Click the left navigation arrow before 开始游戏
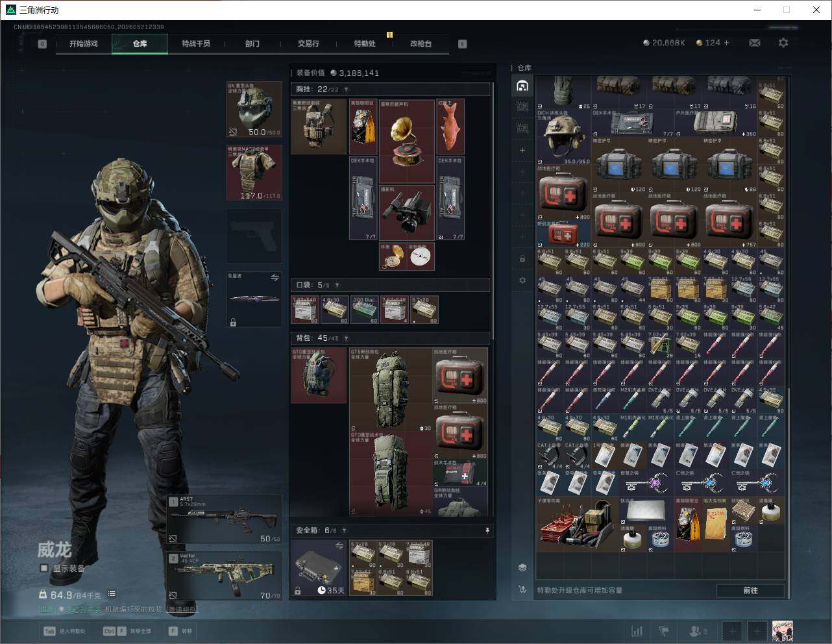 [x=42, y=44]
